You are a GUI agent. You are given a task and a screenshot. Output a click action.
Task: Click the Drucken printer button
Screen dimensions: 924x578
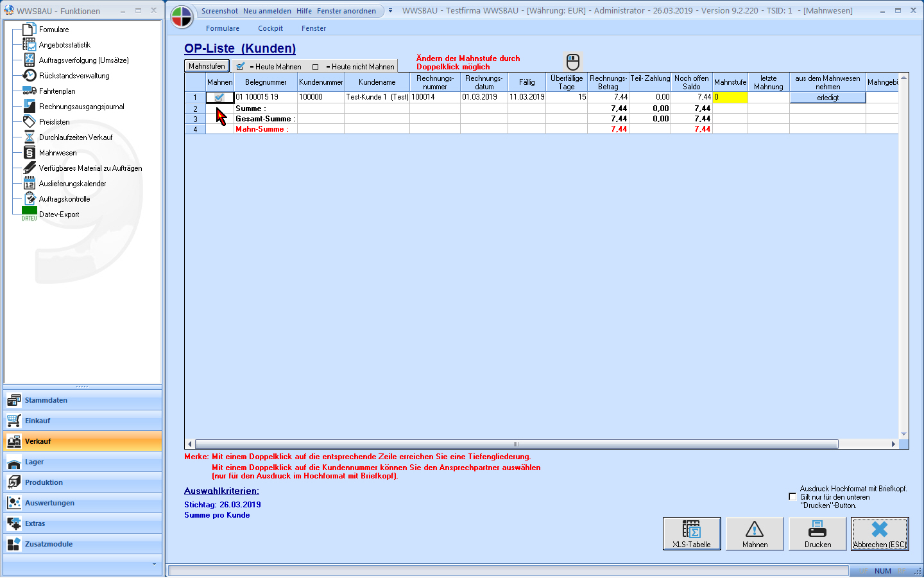(x=817, y=534)
